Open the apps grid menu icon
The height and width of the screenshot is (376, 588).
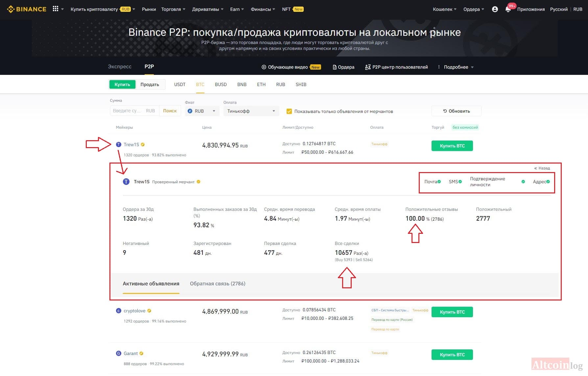[x=56, y=9]
